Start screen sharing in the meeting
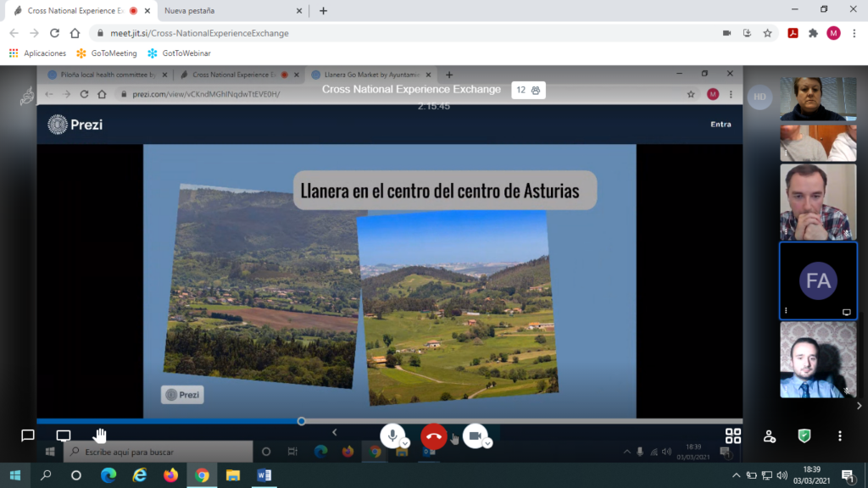868x488 pixels. pos(64,435)
